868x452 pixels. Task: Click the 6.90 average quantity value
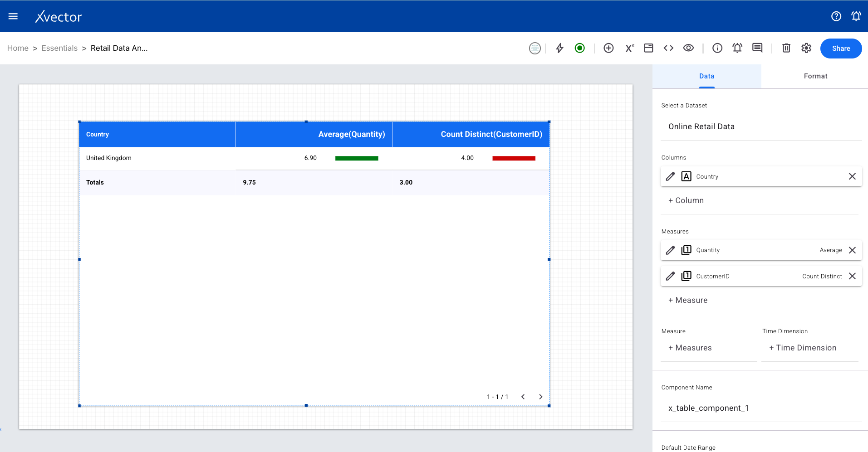tap(310, 158)
